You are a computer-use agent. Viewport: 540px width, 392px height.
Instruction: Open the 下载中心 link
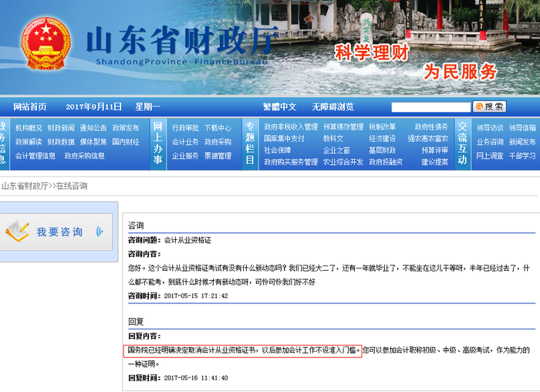click(218, 128)
